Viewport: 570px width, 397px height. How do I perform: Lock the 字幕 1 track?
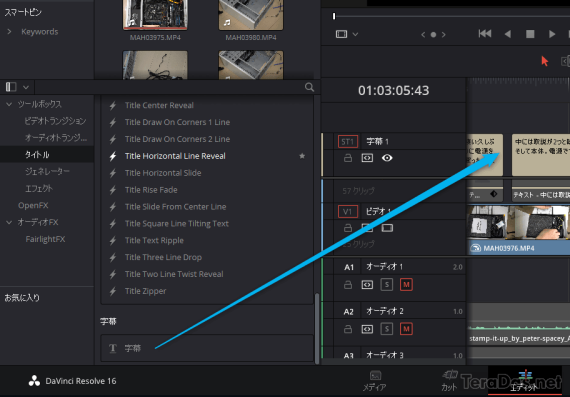tap(348, 158)
